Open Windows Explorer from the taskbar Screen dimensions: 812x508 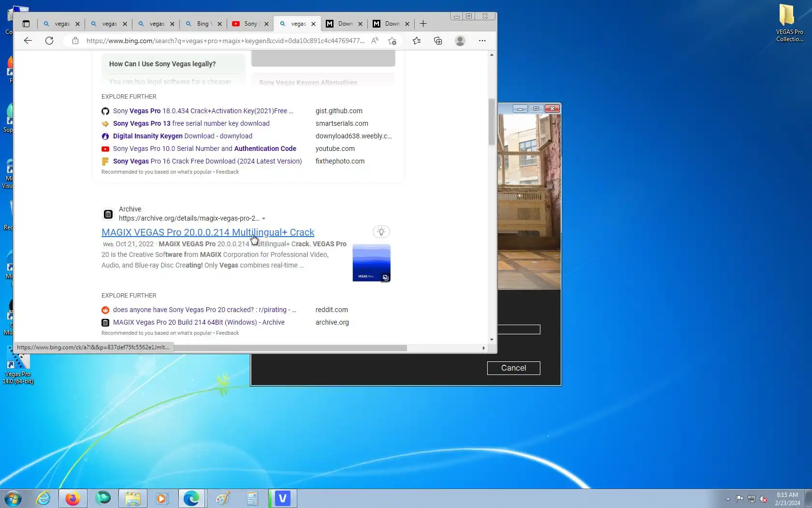pos(133,498)
